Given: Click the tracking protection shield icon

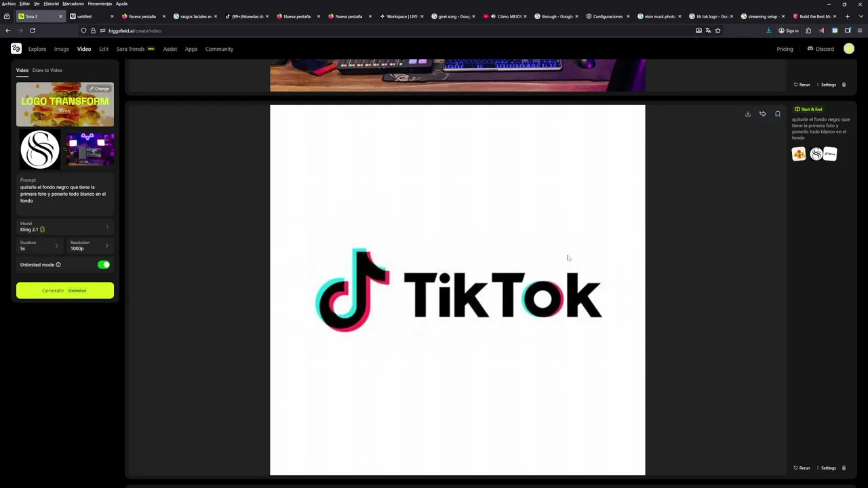Looking at the screenshot, I should tap(83, 30).
